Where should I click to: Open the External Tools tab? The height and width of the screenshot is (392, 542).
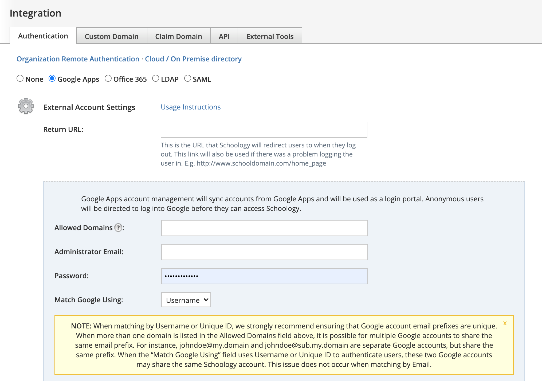270,36
